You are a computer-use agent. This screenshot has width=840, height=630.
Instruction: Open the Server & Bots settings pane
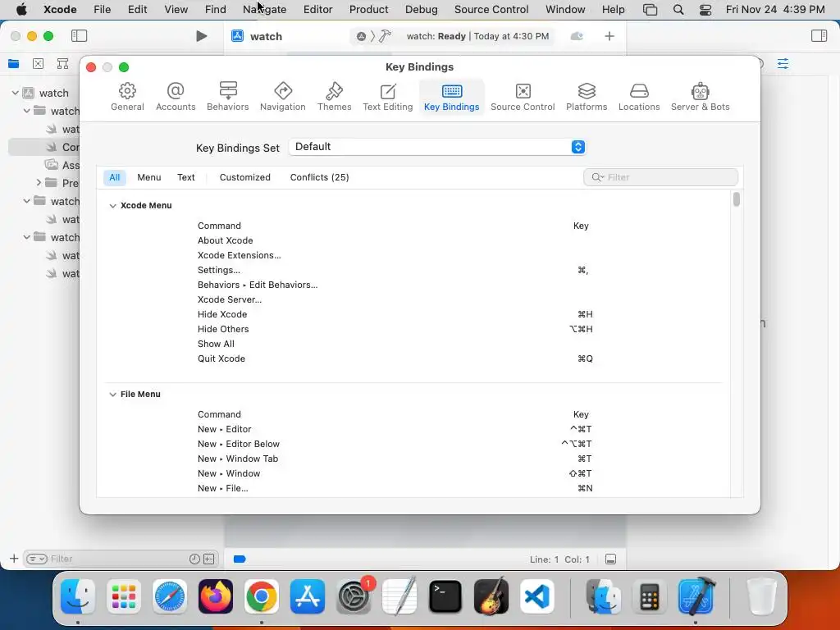point(701,97)
